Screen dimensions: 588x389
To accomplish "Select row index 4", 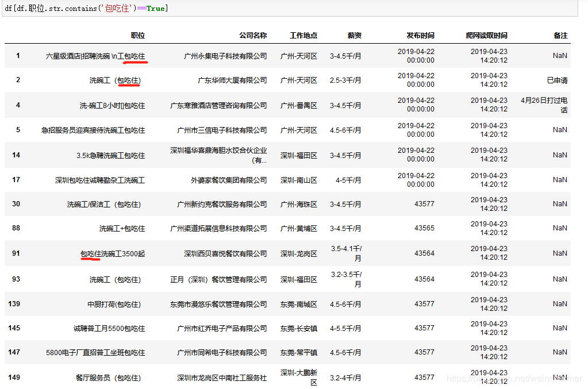I will 18,105.
